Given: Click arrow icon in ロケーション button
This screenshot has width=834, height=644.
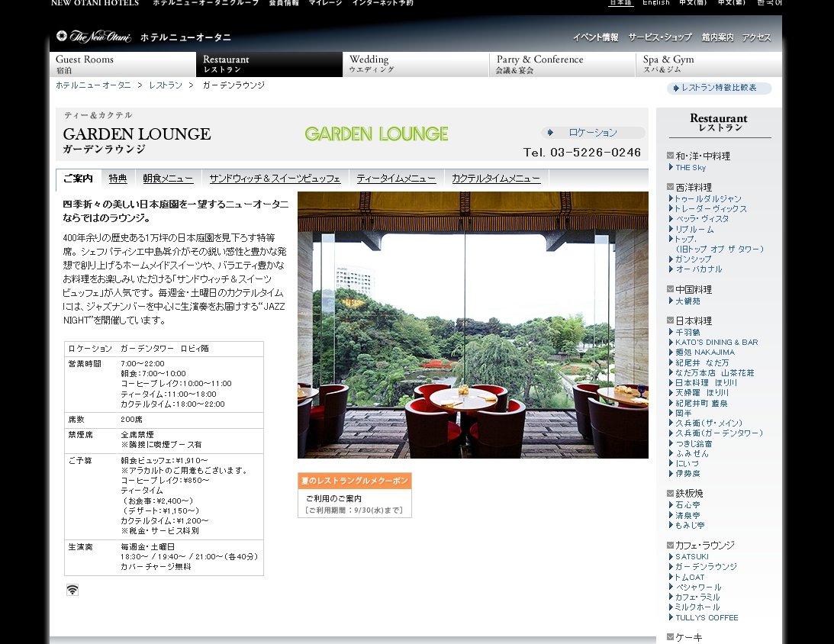Looking at the screenshot, I should (550, 133).
